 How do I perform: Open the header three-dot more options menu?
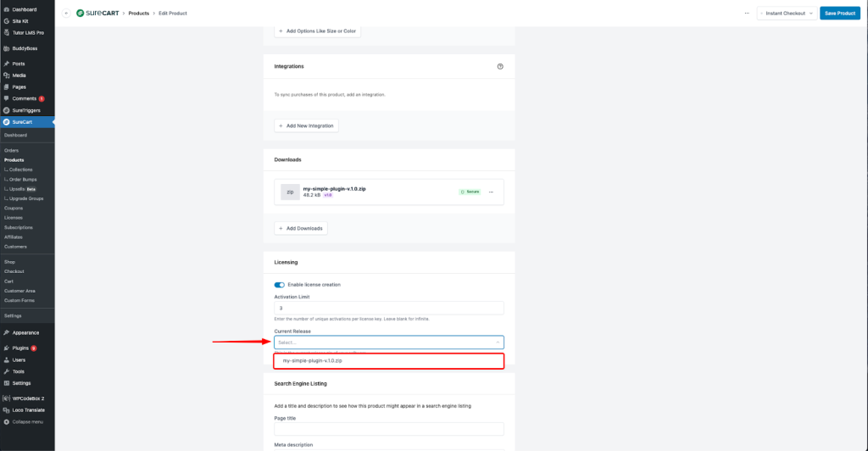coord(746,14)
